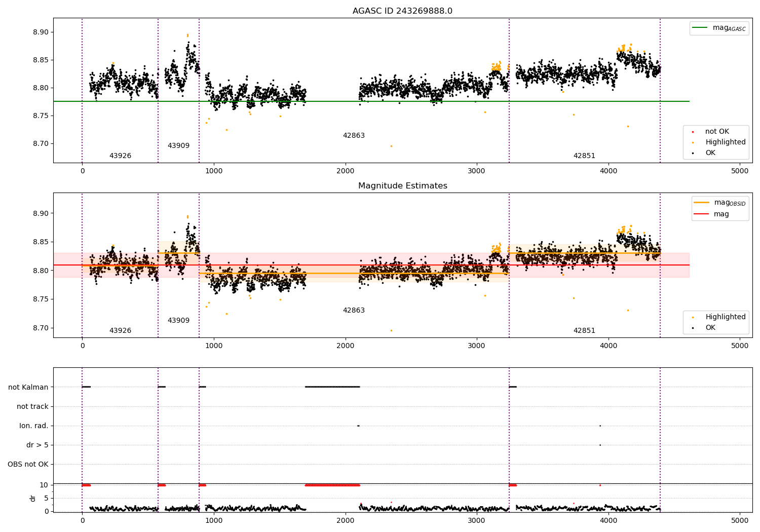Click the 'dr > 5' row label
This screenshot has width=760, height=532.
pos(37,445)
